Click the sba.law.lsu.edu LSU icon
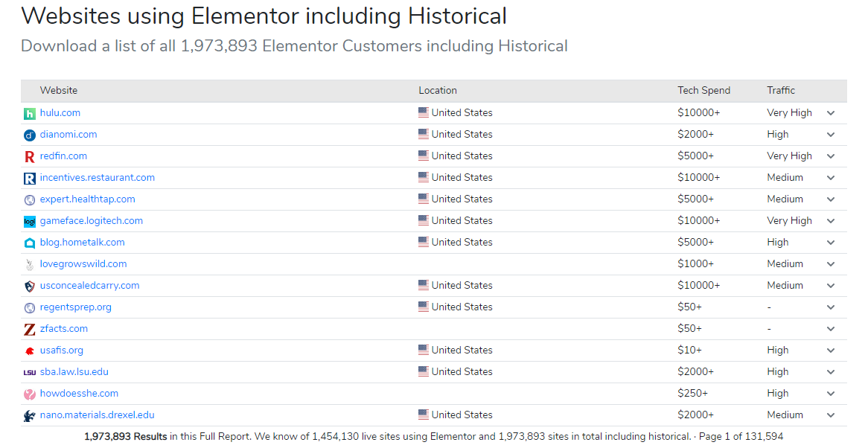Screen dimensions: 868x448 [x=30, y=373]
